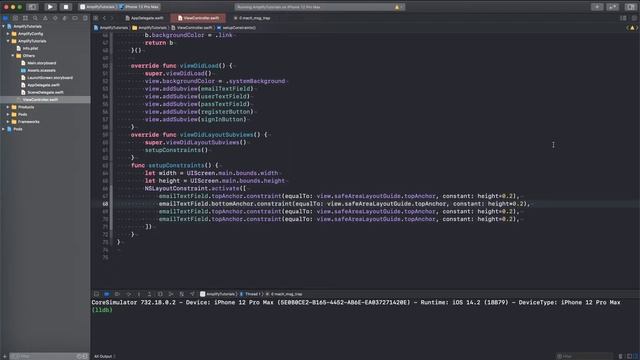The width and height of the screenshot is (640, 360).
Task: Open the All Output console filter
Action: 104,356
